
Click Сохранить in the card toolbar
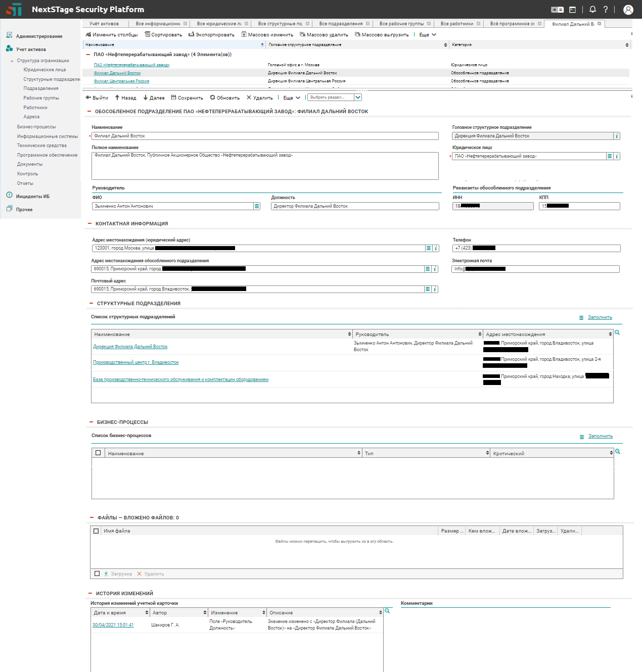click(x=187, y=98)
